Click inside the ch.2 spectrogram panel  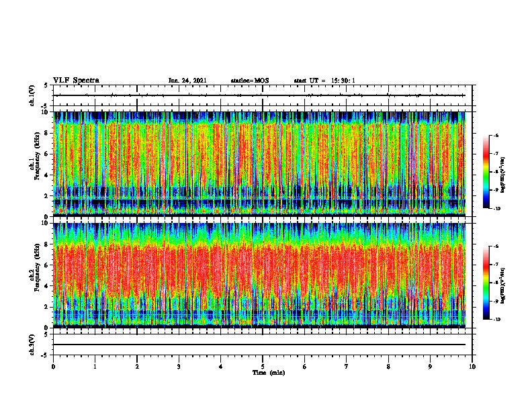tap(263, 275)
